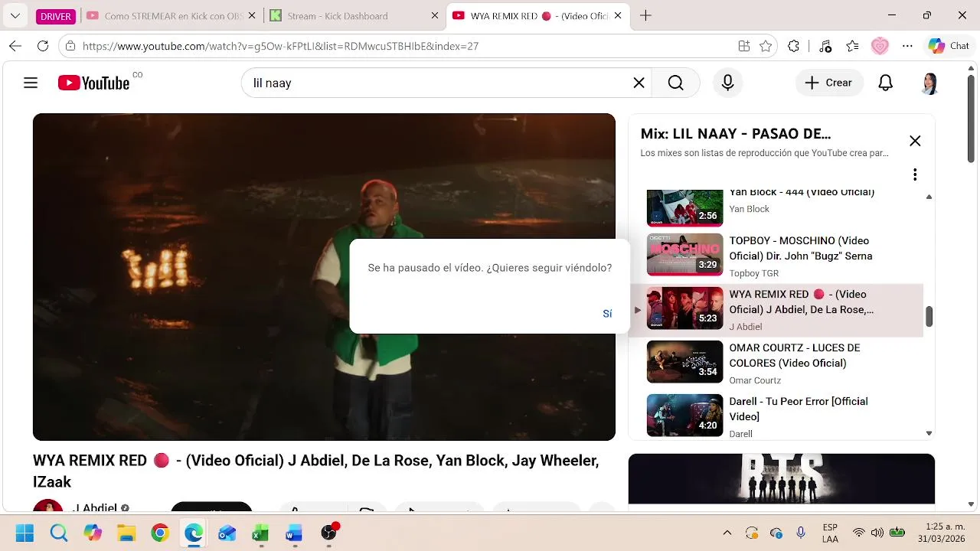Open the YouTube account avatar menu
The image size is (980, 551).
click(929, 83)
